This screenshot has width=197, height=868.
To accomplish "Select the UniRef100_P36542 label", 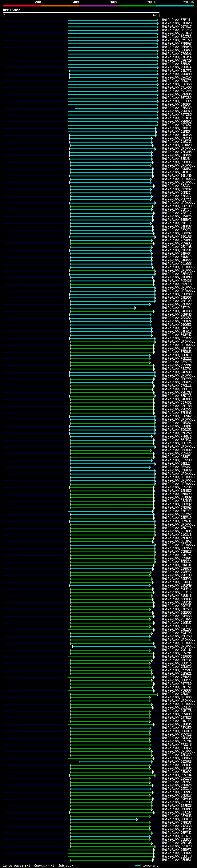I will pos(176,416).
